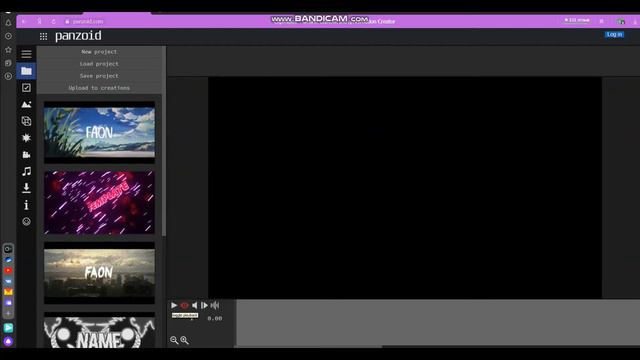Choose Upload to creations
This screenshot has width=640, height=360.
point(99,88)
